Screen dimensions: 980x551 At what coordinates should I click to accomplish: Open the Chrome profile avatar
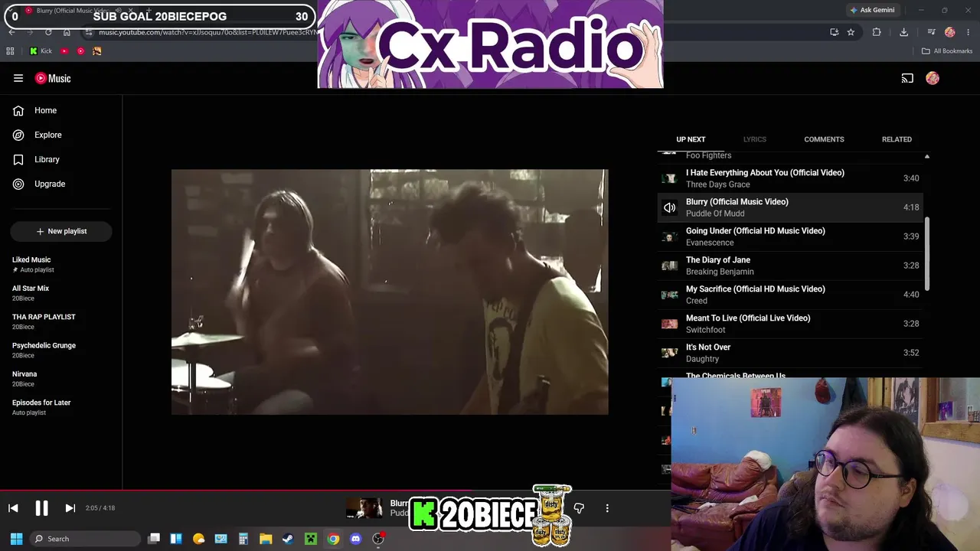tap(950, 32)
